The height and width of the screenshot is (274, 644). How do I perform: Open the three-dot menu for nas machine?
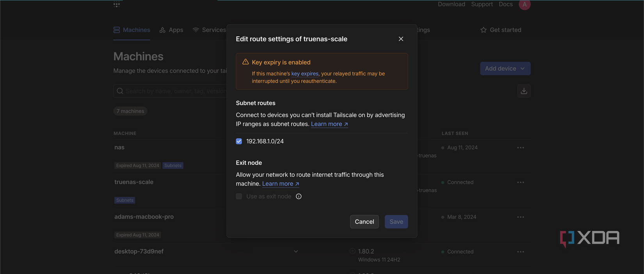(520, 148)
